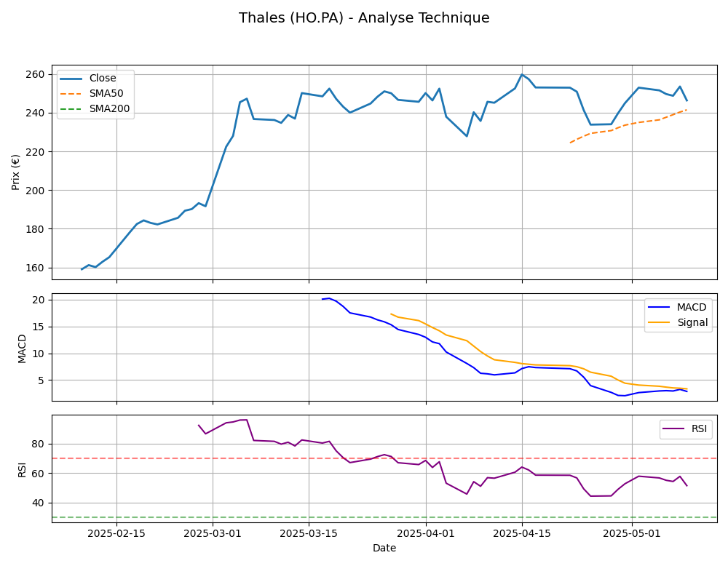This screenshot has width=728, height=582.
Task: Click the 160 price tick label
Action: point(36,268)
